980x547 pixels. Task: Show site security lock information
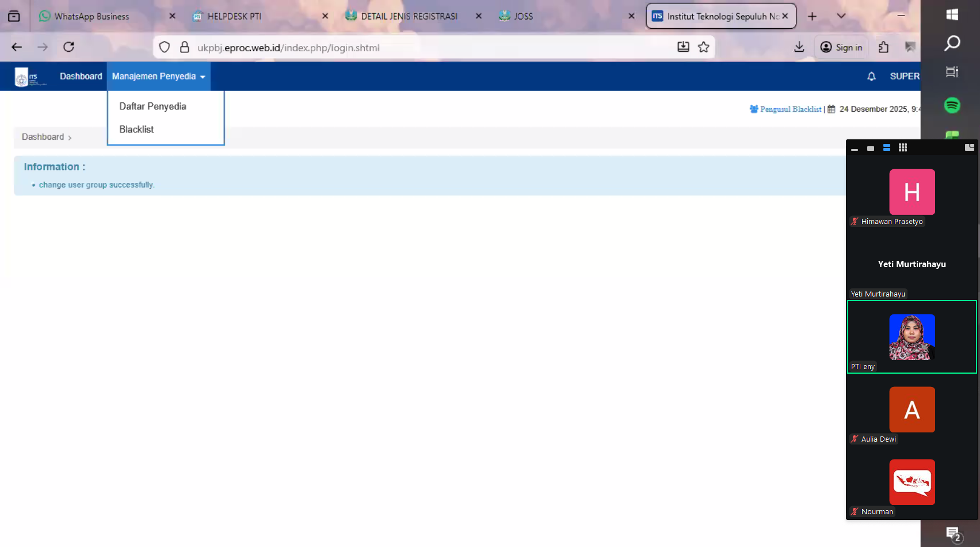(x=185, y=47)
